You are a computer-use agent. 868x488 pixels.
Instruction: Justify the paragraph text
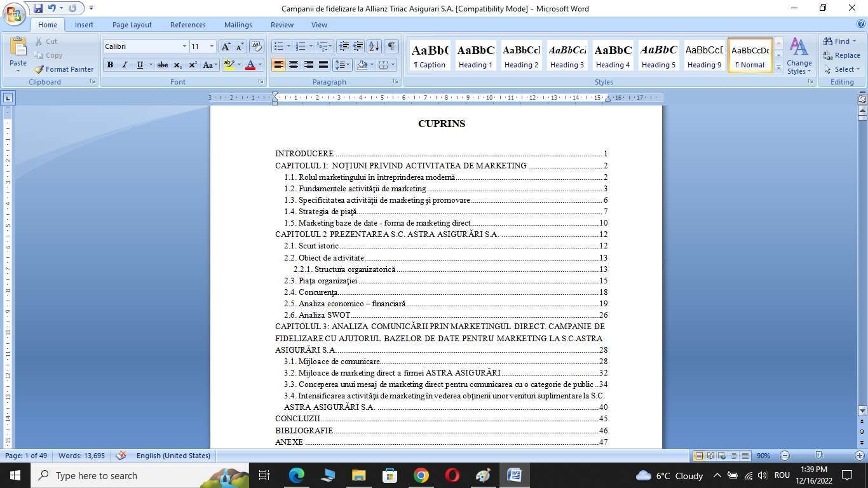323,65
